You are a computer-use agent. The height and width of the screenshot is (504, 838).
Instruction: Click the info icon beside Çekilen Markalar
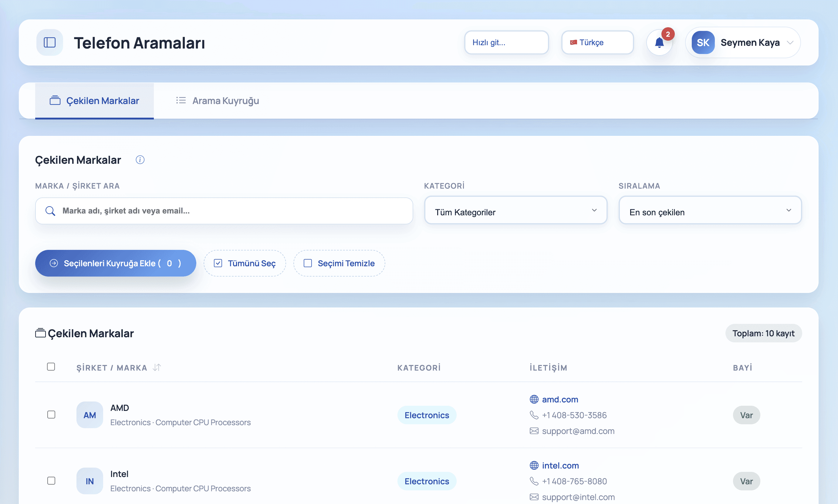point(140,160)
